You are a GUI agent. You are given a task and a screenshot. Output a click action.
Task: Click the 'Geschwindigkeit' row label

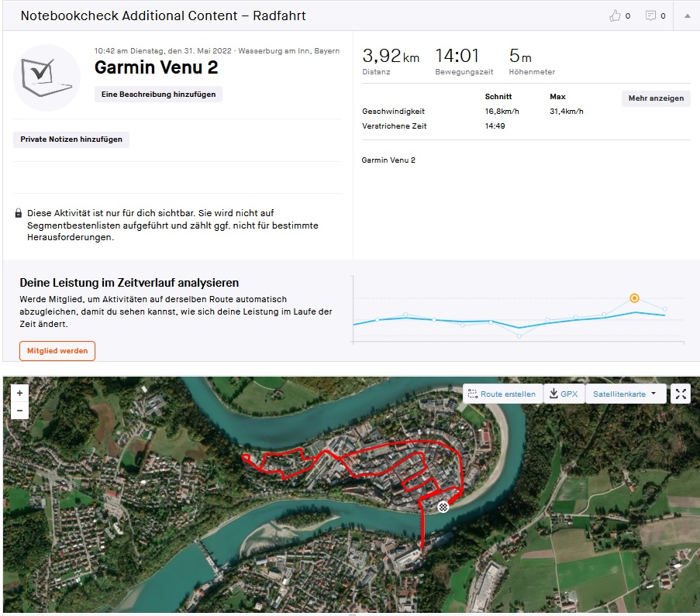coord(393,111)
